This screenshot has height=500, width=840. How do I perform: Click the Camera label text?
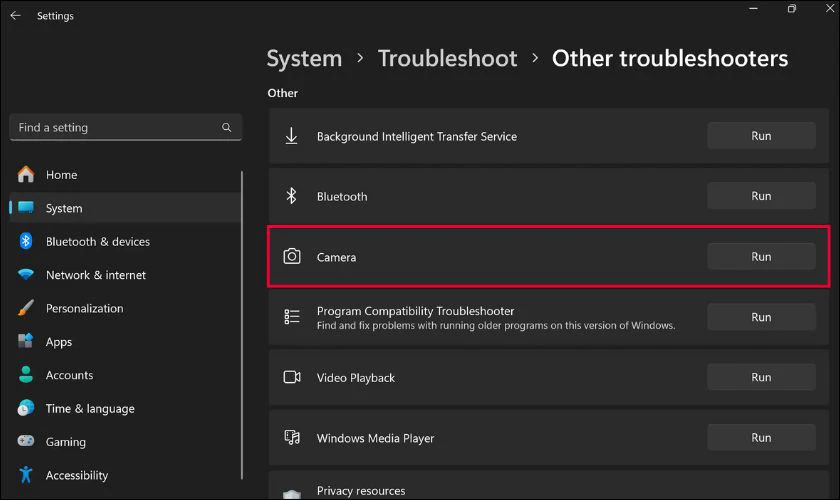pyautogui.click(x=336, y=257)
